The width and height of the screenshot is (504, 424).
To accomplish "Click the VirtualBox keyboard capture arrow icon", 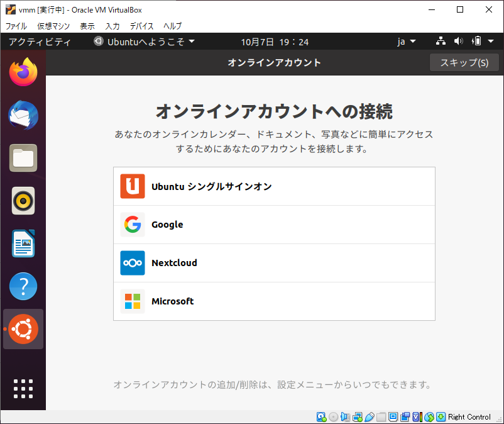I will click(x=441, y=417).
